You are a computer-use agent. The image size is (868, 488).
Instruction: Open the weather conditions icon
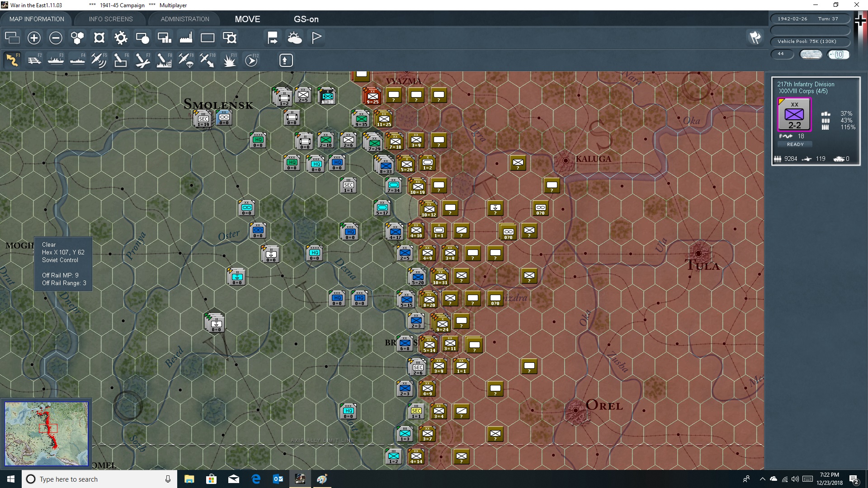point(295,38)
